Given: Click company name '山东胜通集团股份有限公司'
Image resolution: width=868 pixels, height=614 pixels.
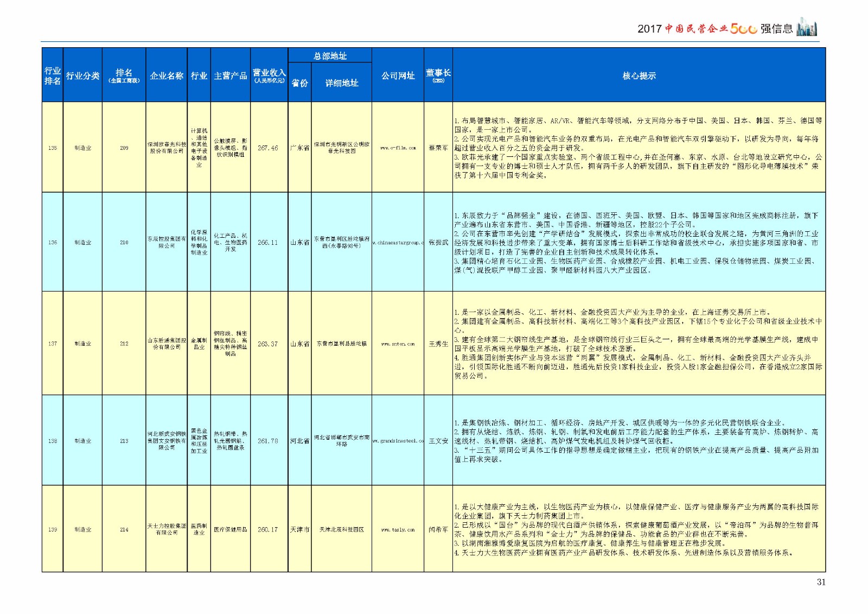Looking at the screenshot, I should coord(167,344).
